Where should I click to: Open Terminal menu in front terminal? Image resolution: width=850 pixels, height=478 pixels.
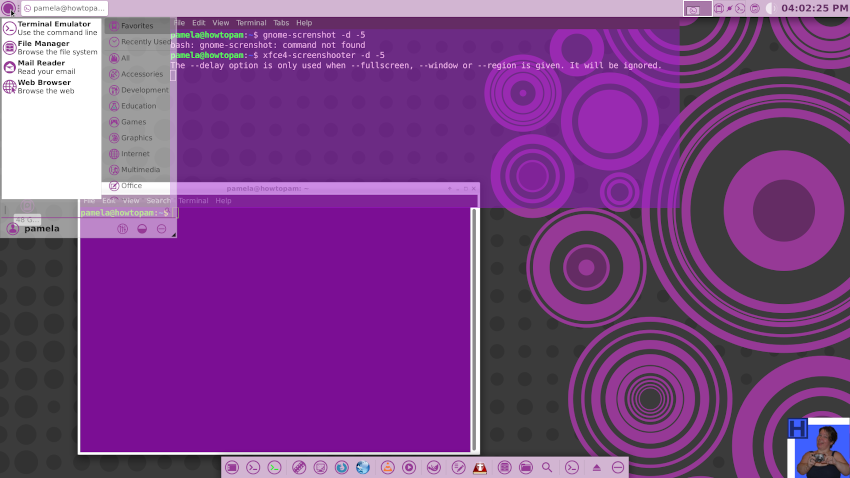pyautogui.click(x=194, y=201)
